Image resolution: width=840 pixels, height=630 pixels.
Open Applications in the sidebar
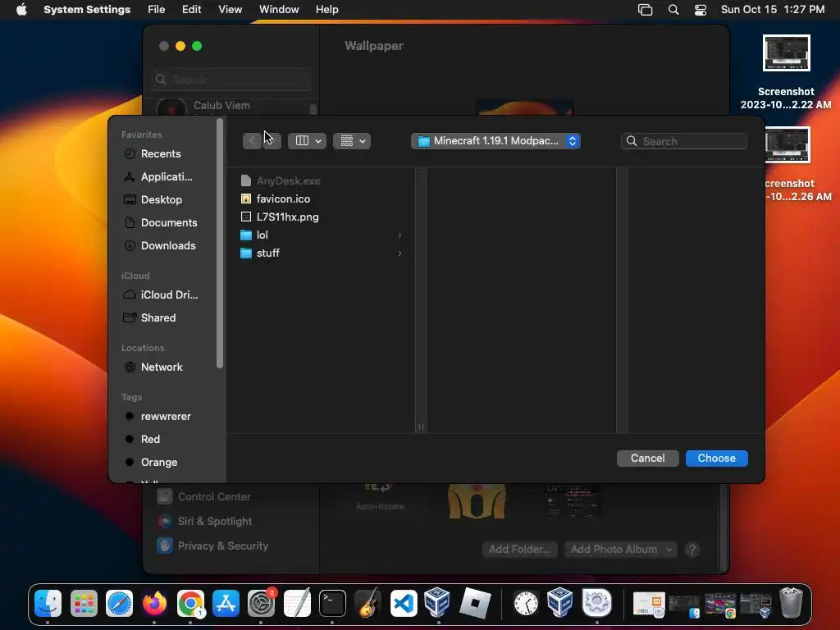166,177
